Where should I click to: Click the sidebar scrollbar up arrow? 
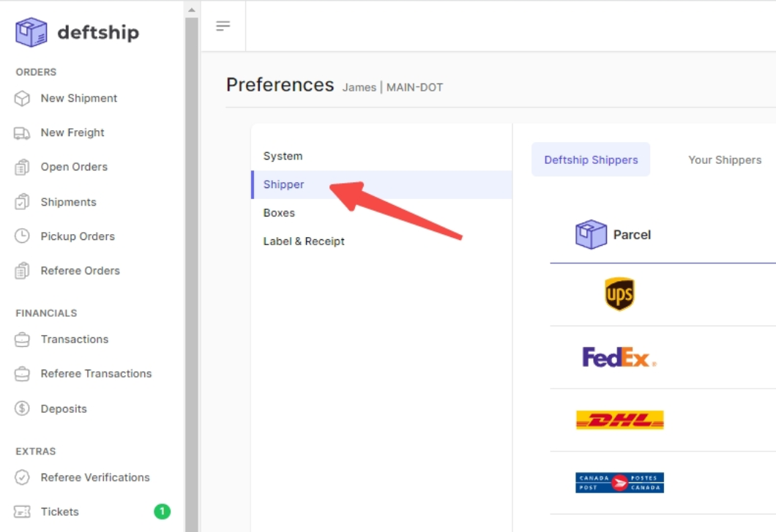pos(192,10)
